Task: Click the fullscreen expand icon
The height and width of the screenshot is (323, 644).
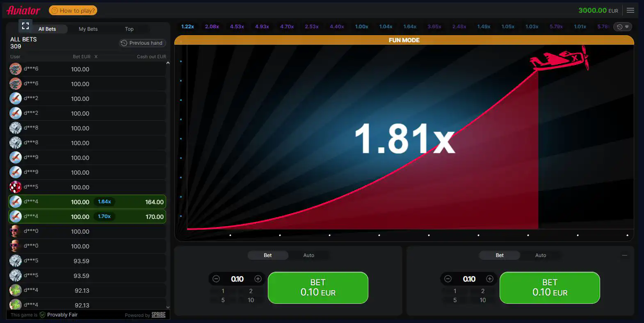Action: coord(25,26)
